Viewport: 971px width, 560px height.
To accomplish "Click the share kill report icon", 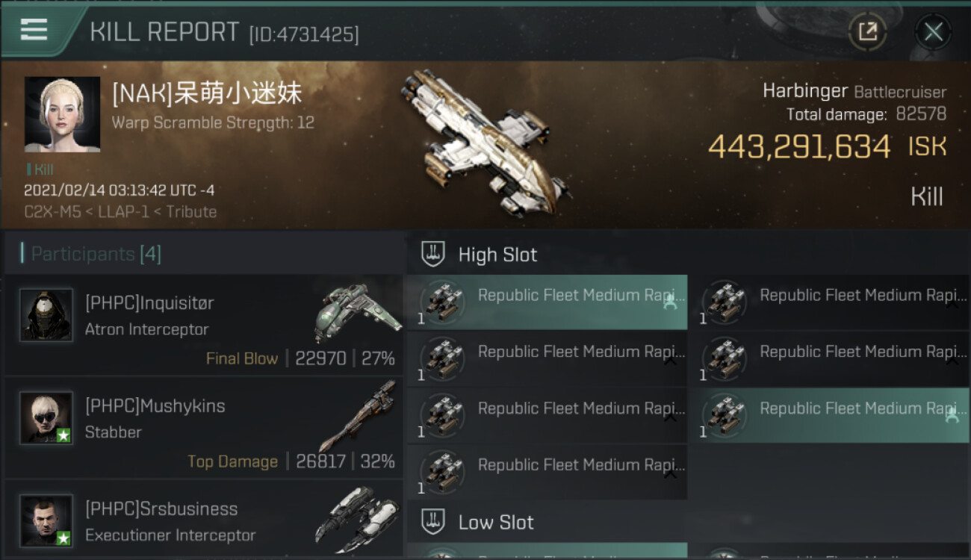I will coord(867,31).
